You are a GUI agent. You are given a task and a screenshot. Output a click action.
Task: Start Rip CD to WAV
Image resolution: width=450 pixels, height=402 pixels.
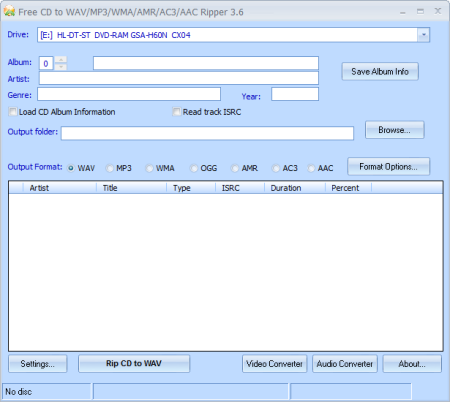coord(134,363)
